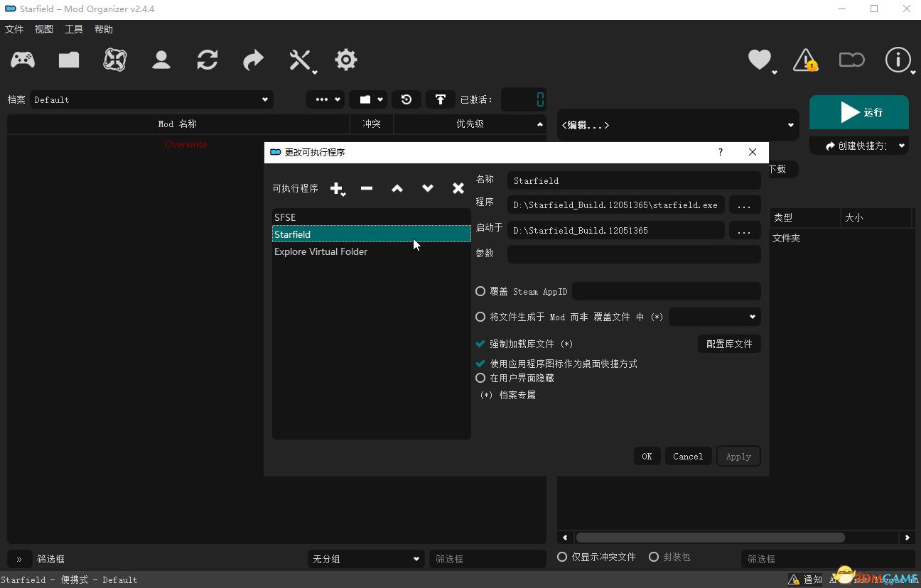Image resolution: width=921 pixels, height=588 pixels.
Task: Enable 覆盖 Steam AppID option
Action: tap(481, 292)
